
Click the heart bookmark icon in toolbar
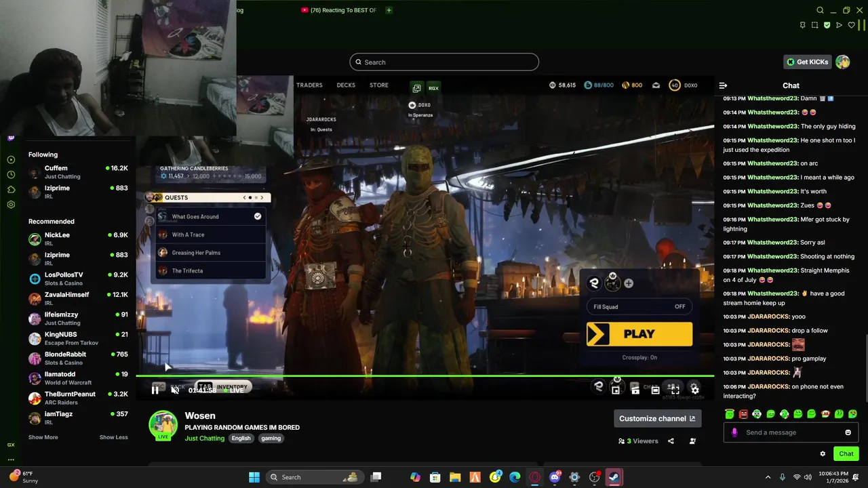coord(851,25)
